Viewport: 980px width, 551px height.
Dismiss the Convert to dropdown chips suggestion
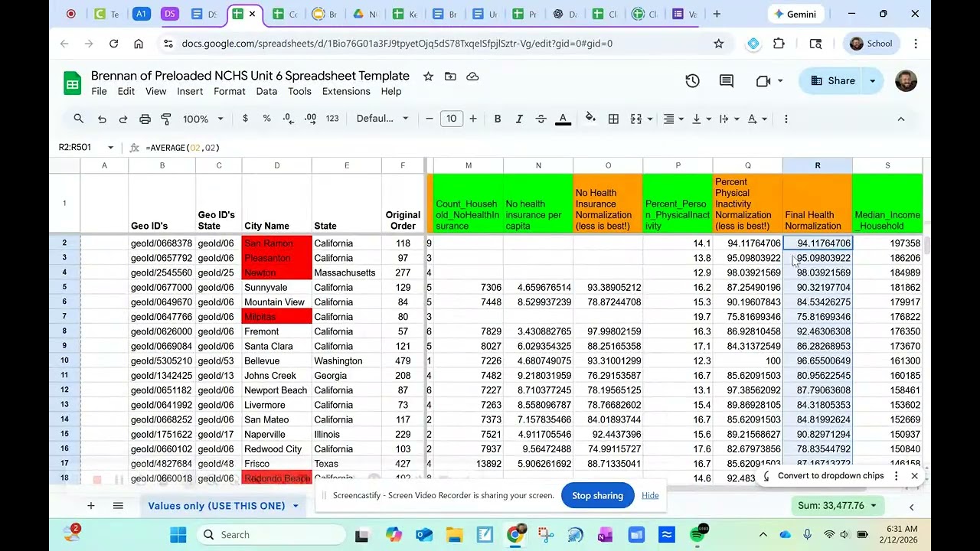(914, 476)
